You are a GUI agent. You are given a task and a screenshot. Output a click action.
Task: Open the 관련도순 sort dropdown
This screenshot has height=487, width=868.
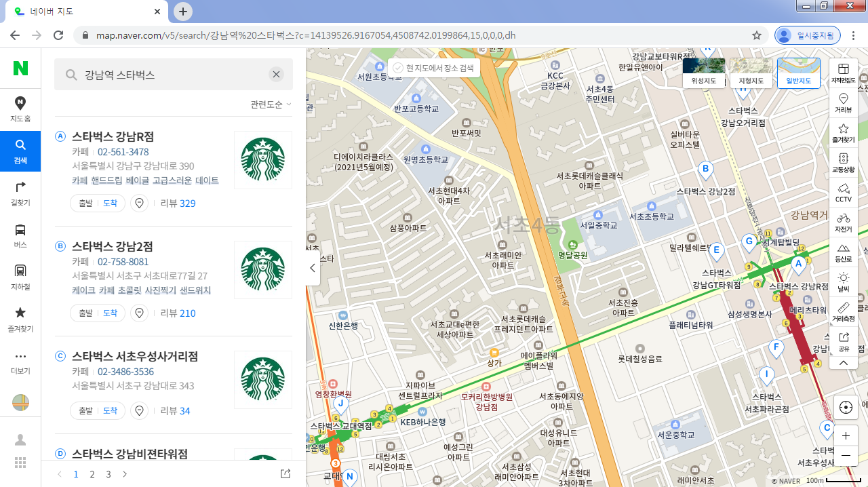(271, 104)
